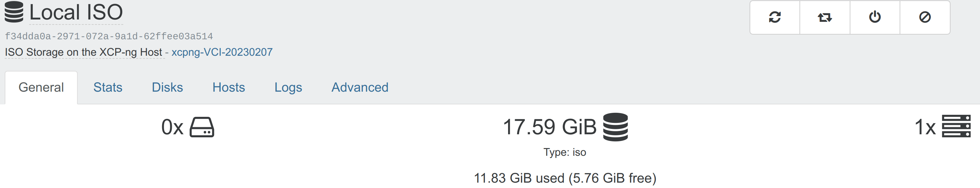The image size is (980, 188).
Task: Click the disk drive icon next to 0x
Action: (202, 127)
